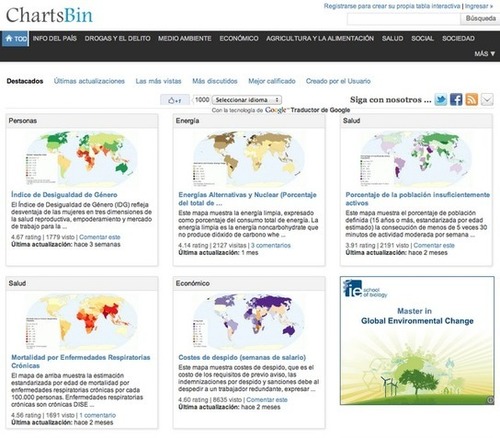Click the Búsqueda search button
The height and width of the screenshot is (438, 500).
[480, 19]
